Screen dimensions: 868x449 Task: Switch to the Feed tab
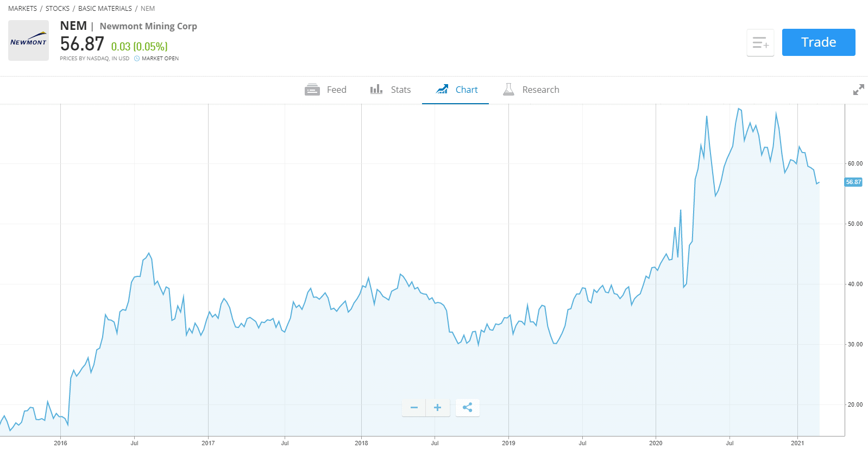[325, 90]
